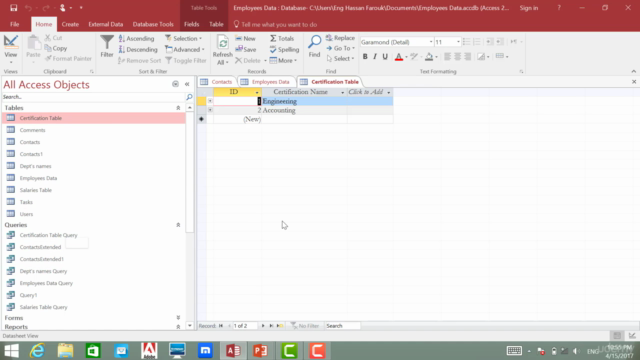Image resolution: width=640 pixels, height=360 pixels.
Task: Open ID column header dropdown arrow
Action: tap(257, 93)
